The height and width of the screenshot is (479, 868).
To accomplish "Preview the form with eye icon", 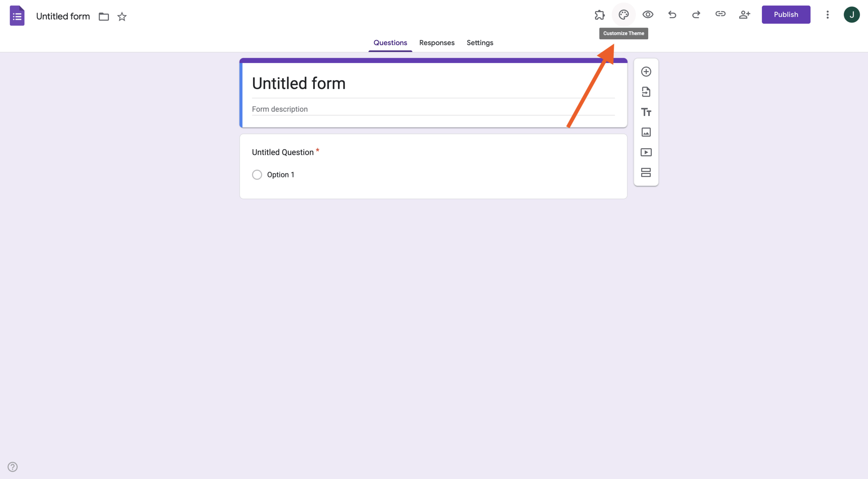I will (x=648, y=15).
